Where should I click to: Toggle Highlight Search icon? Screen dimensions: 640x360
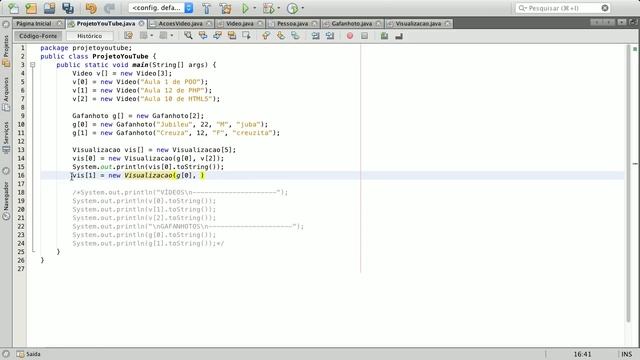pyautogui.click(x=232, y=36)
